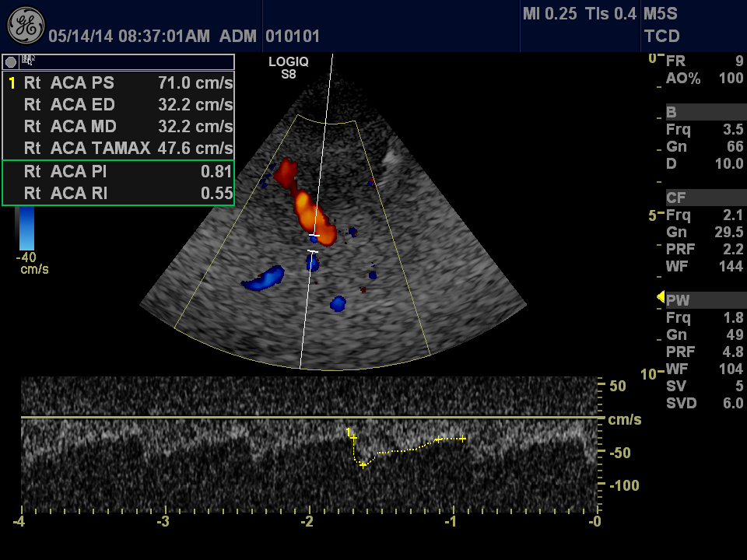This screenshot has width=747, height=560.
Task: Click the gray circle in measurement window header
Action: [12, 61]
